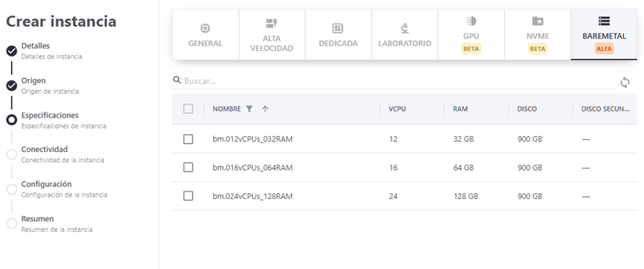Jump to the Configuración step label
Screen dimensions: 644x269
46,184
